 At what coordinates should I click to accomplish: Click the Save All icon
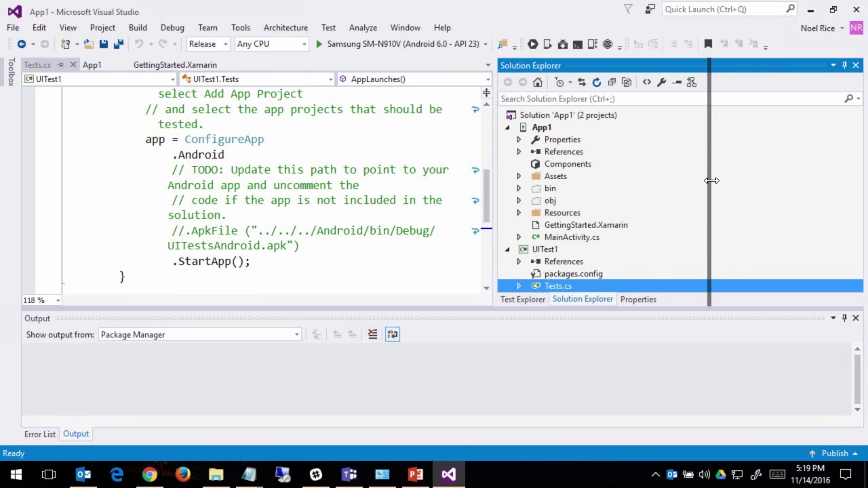click(118, 44)
